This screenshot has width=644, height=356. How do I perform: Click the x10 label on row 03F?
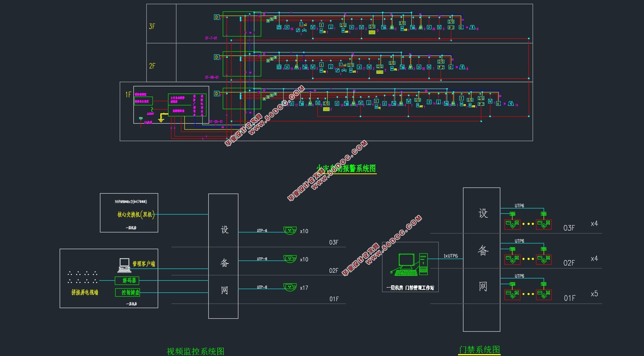pos(304,231)
